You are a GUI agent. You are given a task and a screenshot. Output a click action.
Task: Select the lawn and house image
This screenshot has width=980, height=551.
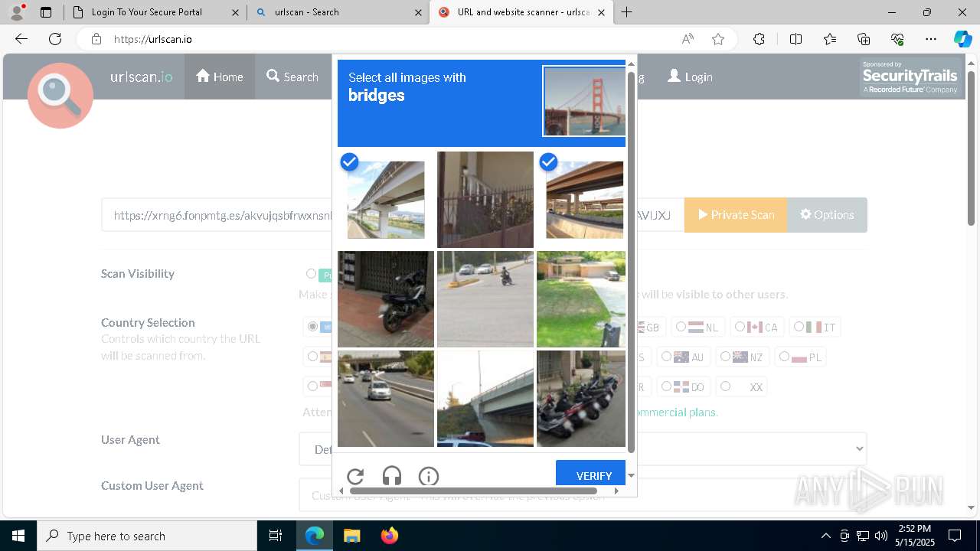[x=581, y=299]
